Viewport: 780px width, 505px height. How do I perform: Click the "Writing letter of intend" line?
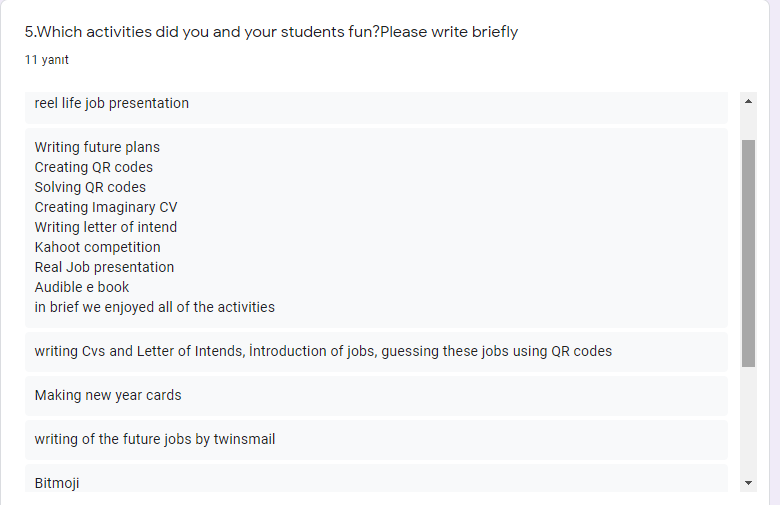(106, 227)
